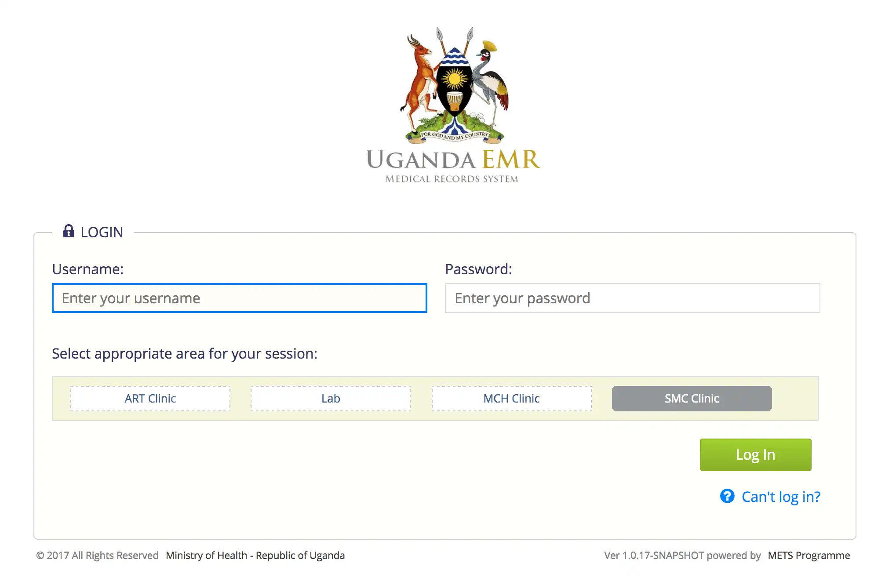Toggle the MCH Clinic session selector

[x=511, y=398]
